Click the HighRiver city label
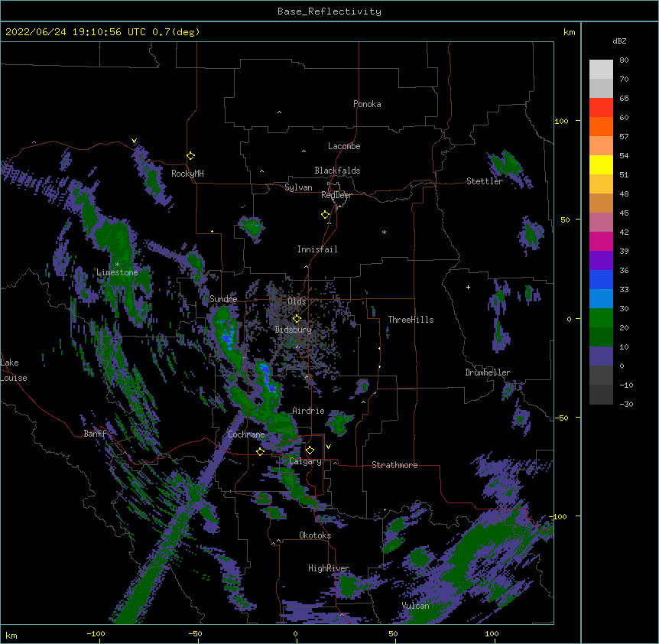 [329, 568]
